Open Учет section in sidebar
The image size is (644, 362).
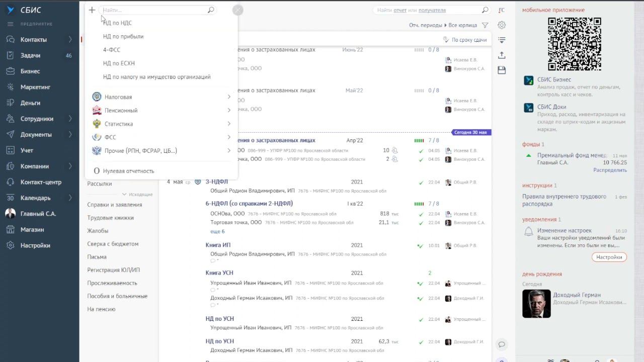click(27, 150)
